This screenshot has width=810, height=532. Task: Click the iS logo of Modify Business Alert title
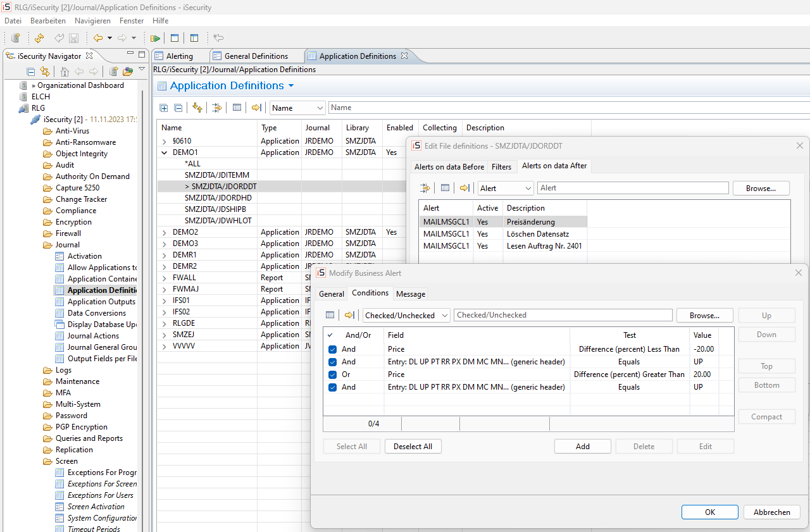[321, 273]
